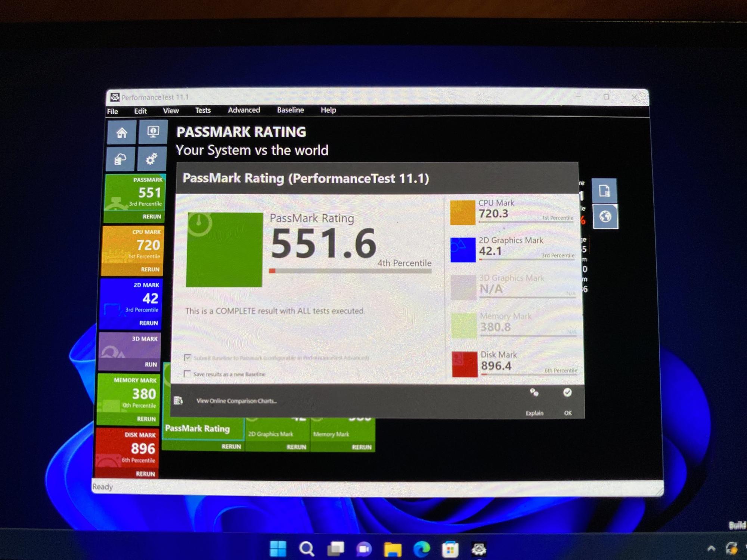This screenshot has width=747, height=560.
Task: Open the Edit menu
Action: pyautogui.click(x=140, y=111)
